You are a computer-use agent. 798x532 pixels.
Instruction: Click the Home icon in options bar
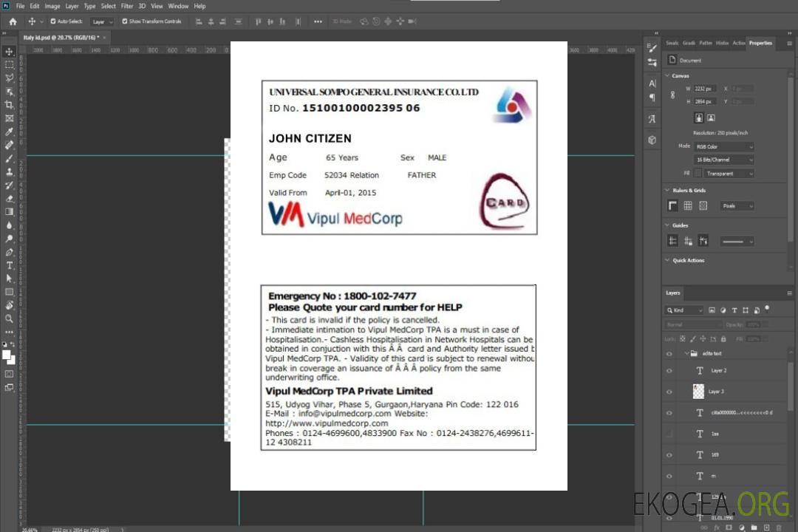pos(13,21)
